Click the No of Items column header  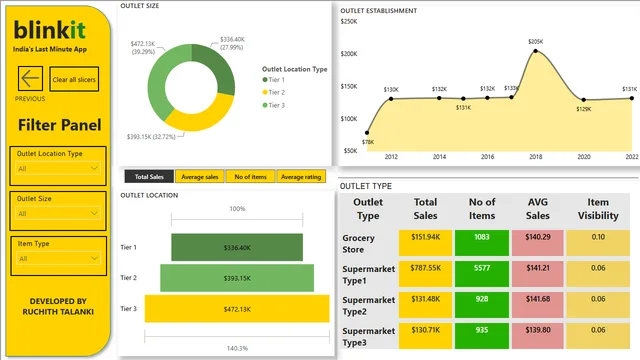(482, 209)
